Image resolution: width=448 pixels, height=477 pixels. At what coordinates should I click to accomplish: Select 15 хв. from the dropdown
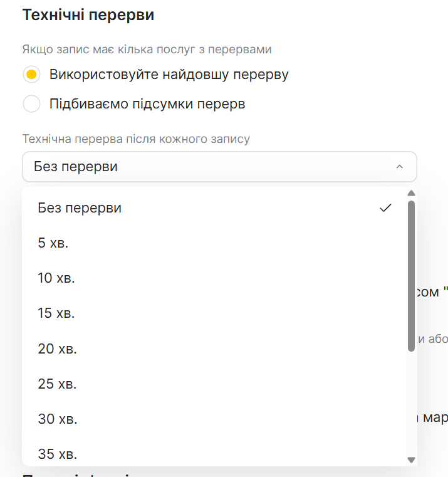coord(56,313)
